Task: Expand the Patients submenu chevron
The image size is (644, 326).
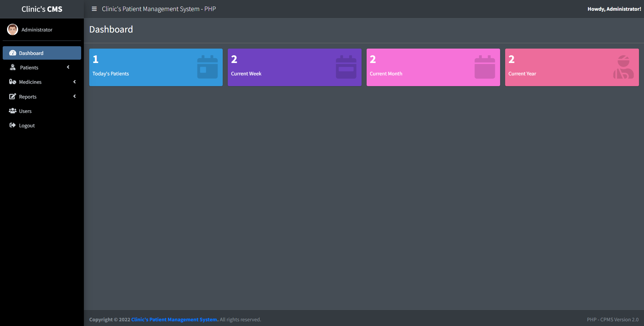Action: (x=68, y=67)
